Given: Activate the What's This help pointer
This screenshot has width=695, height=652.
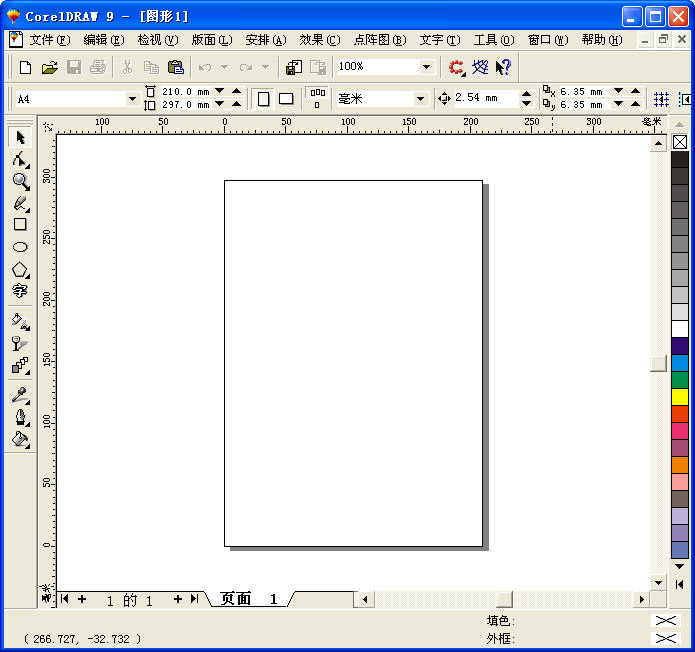Looking at the screenshot, I should [x=504, y=67].
